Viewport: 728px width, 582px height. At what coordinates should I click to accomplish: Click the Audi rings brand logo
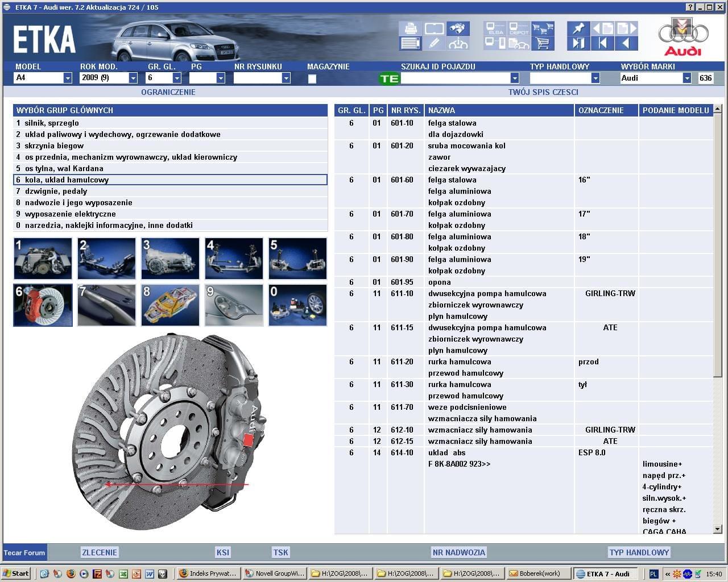click(x=683, y=38)
